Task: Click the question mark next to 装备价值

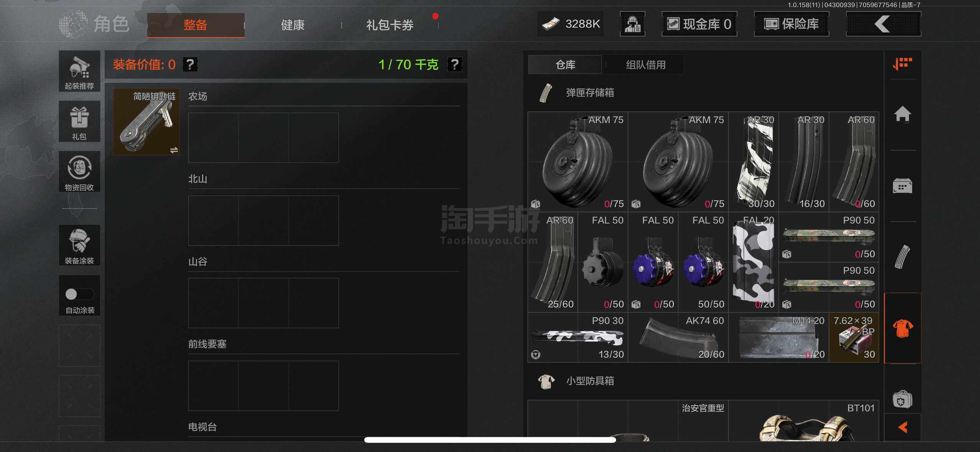Action: tap(190, 64)
